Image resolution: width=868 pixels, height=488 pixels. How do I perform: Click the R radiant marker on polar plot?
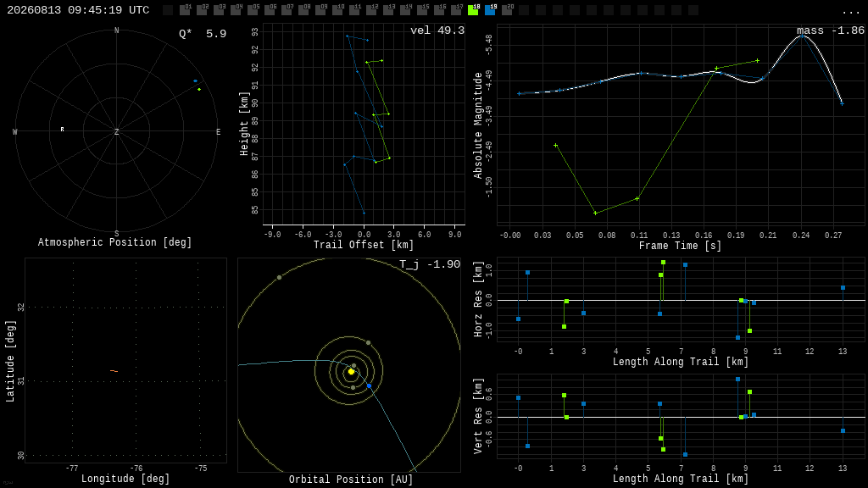62,130
